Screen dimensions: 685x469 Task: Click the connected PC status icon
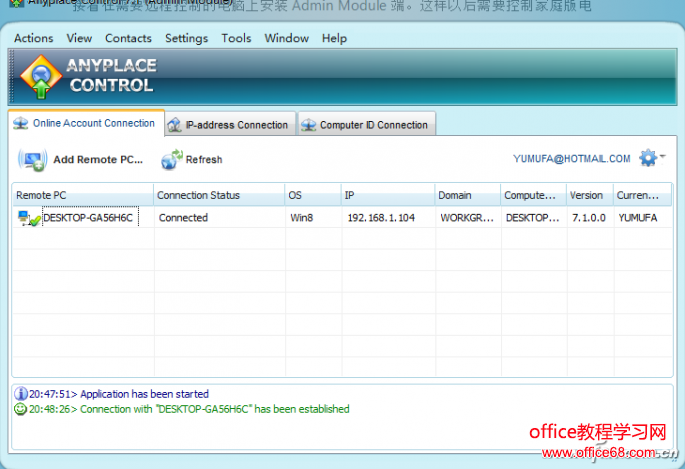pos(29,218)
